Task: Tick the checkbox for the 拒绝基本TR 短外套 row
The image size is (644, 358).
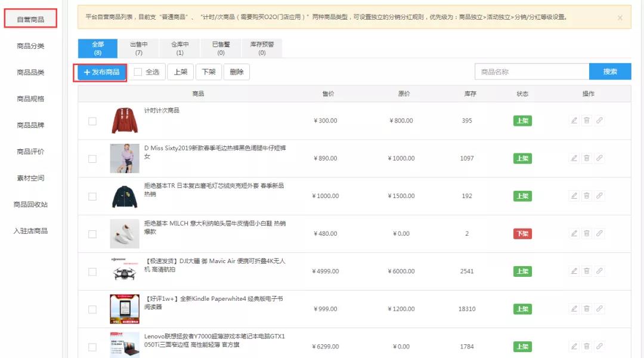Action: tap(92, 196)
